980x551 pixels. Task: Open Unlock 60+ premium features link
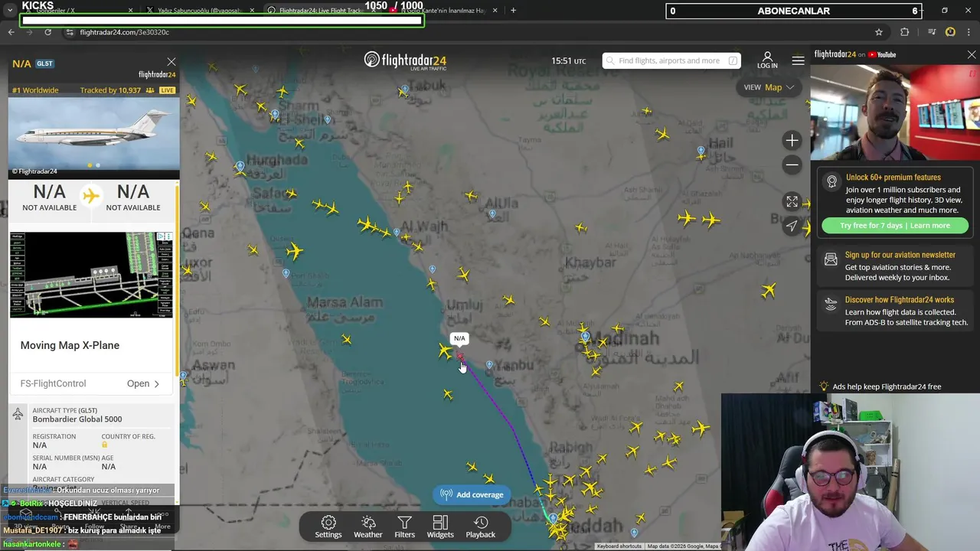coord(893,177)
